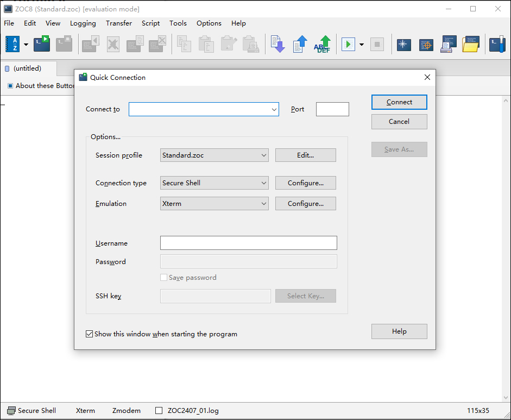Click Edit button beside Session profile
Screen dimensions: 511x420
point(305,155)
